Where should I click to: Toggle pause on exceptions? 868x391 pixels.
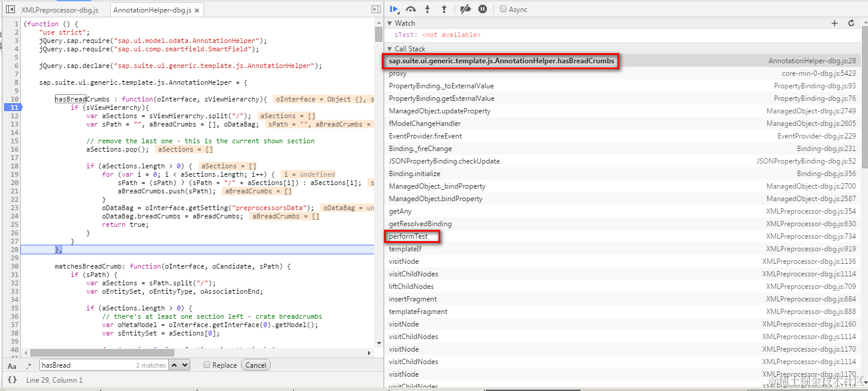click(x=483, y=9)
